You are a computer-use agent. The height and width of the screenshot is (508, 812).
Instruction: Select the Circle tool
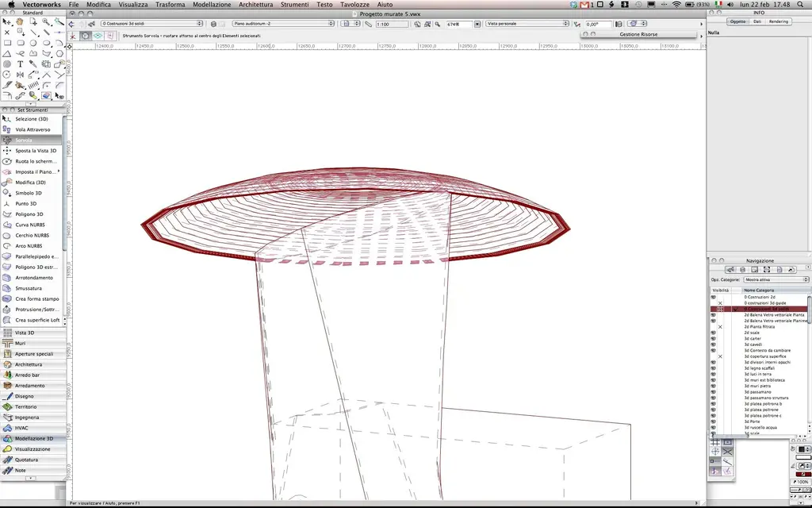pyautogui.click(x=33, y=43)
